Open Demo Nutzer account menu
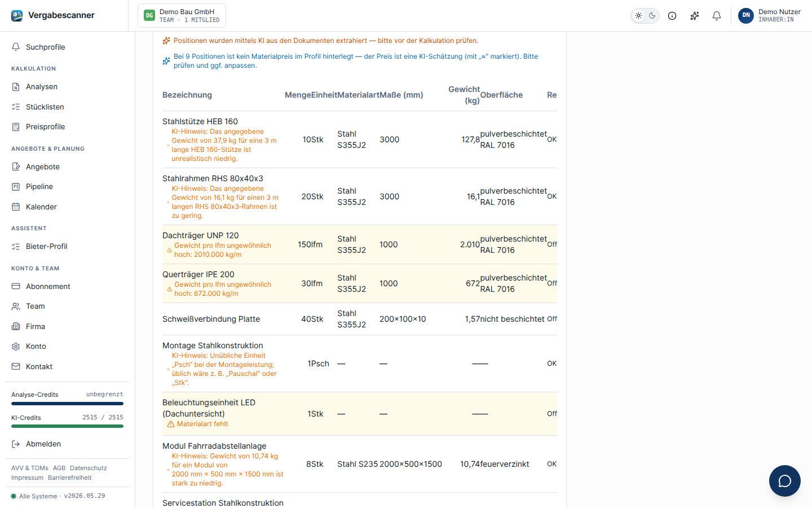Viewport: 812px width, 508px height. (770, 15)
